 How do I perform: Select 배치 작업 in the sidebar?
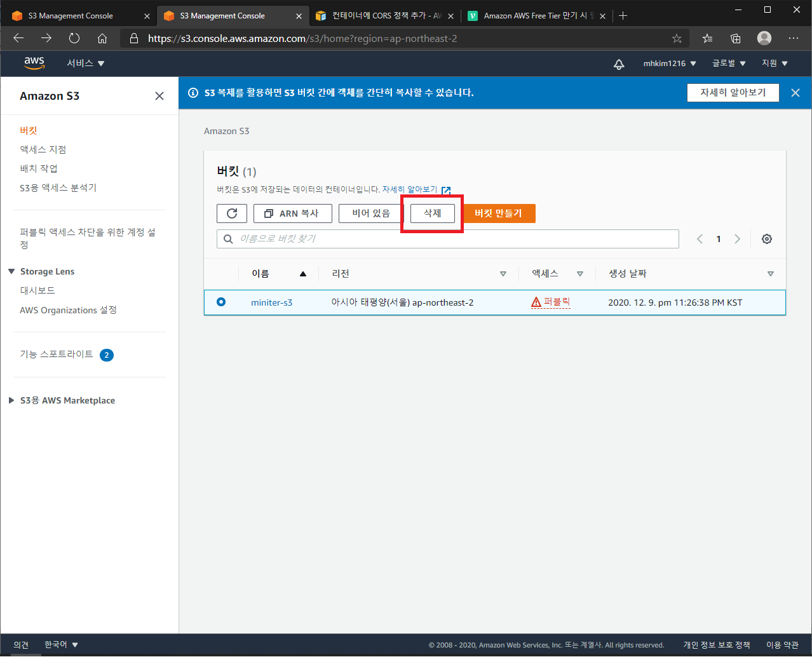[x=39, y=168]
